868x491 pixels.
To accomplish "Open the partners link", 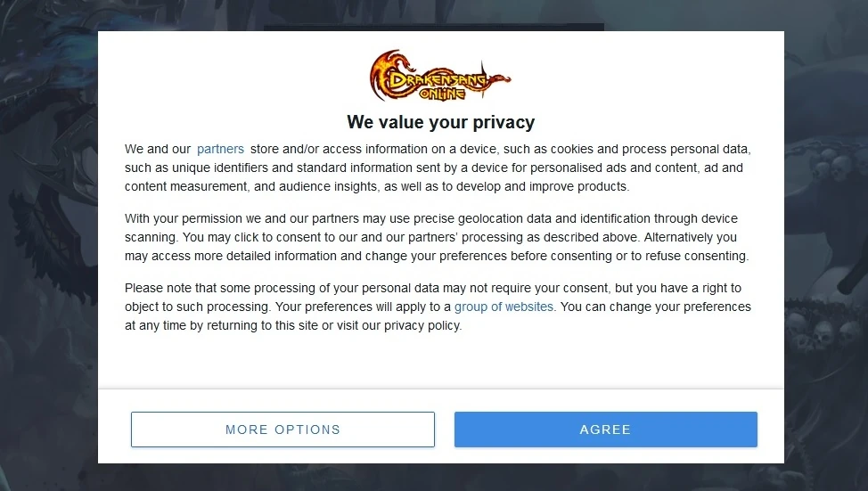I will click(220, 149).
